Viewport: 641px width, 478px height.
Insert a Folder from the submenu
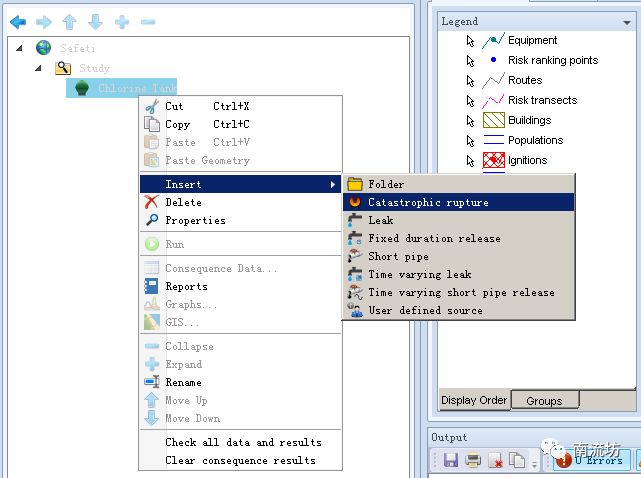[x=459, y=184]
